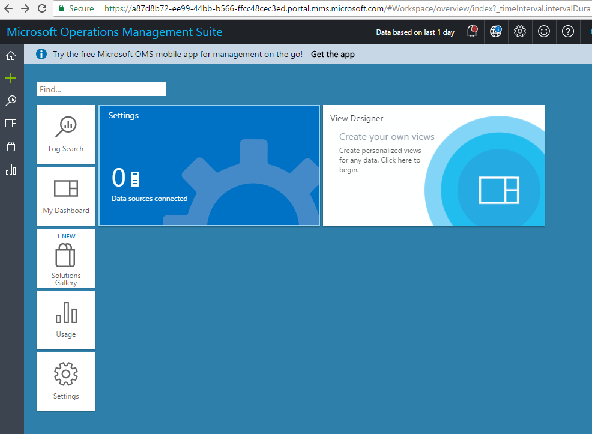Reload the page with the refresh icon
This screenshot has height=434, width=592.
click(x=42, y=8)
